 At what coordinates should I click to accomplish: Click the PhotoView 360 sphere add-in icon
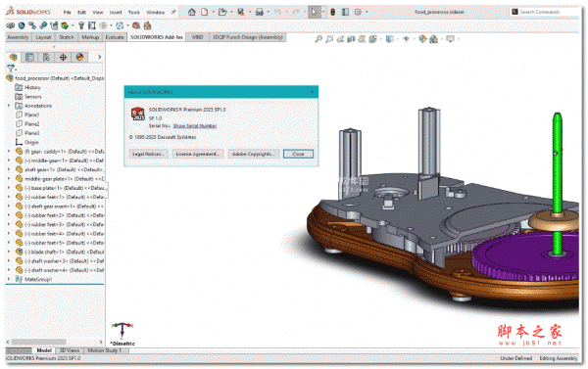click(22, 25)
